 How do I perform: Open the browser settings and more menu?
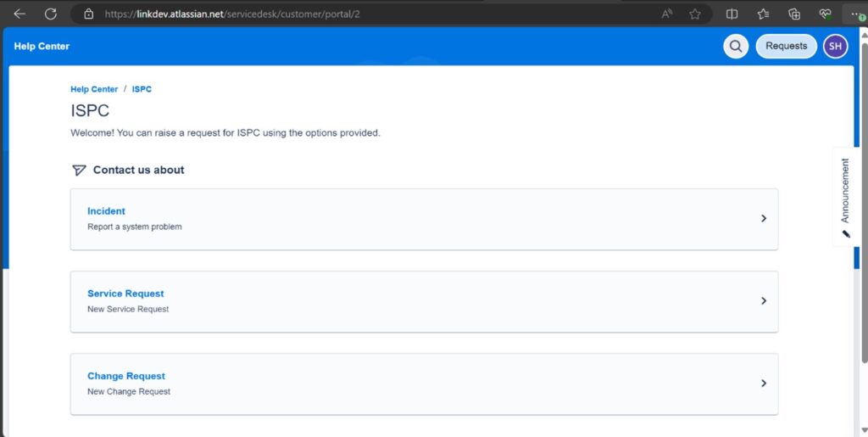point(856,14)
